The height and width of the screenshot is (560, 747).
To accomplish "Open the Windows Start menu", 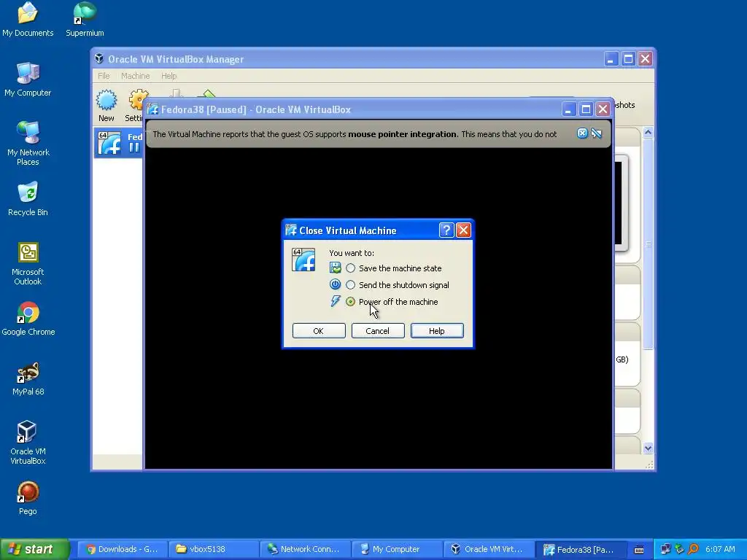I will pyautogui.click(x=34, y=549).
